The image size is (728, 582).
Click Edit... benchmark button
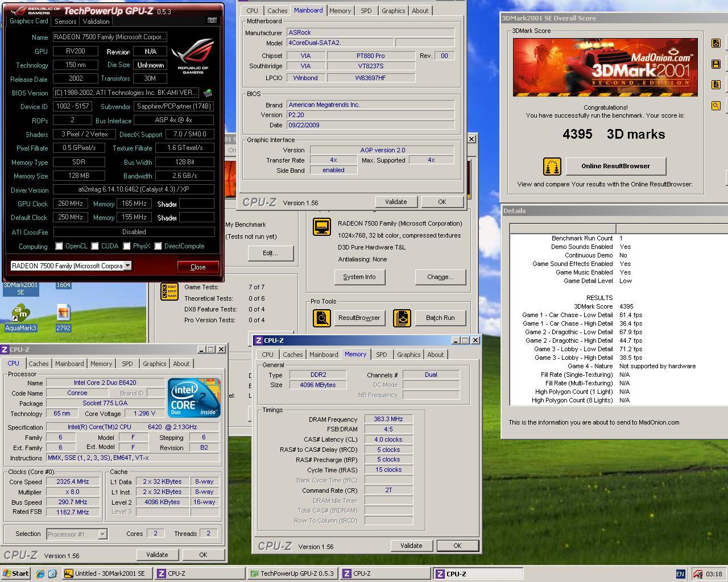click(270, 253)
